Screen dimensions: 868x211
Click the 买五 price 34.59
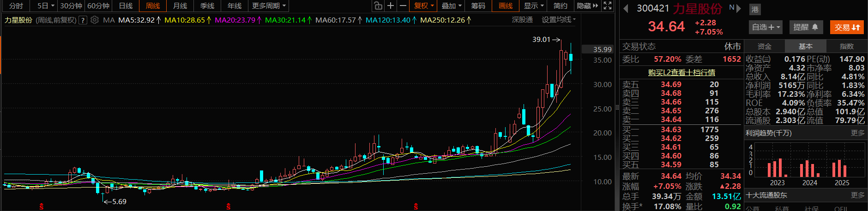click(671, 164)
